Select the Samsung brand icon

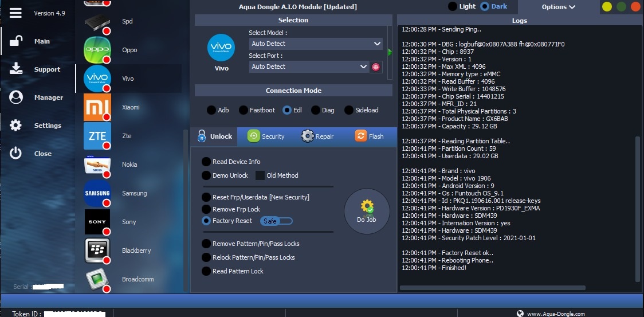coord(97,193)
